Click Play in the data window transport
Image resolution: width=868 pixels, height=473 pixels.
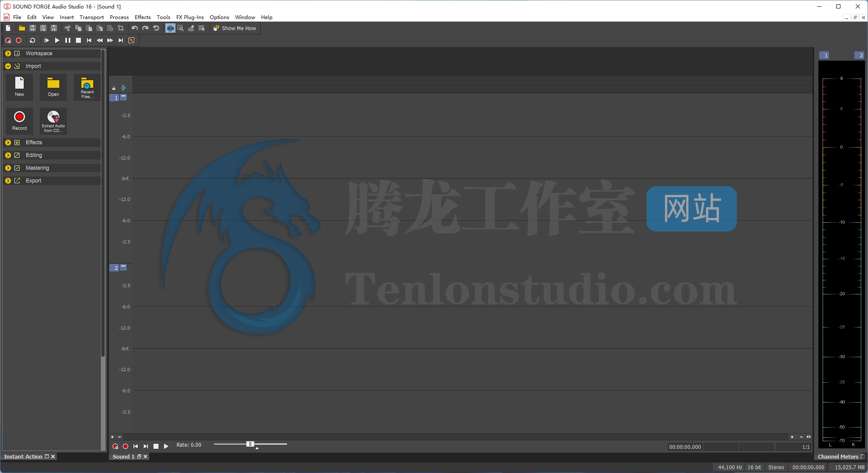(x=166, y=446)
